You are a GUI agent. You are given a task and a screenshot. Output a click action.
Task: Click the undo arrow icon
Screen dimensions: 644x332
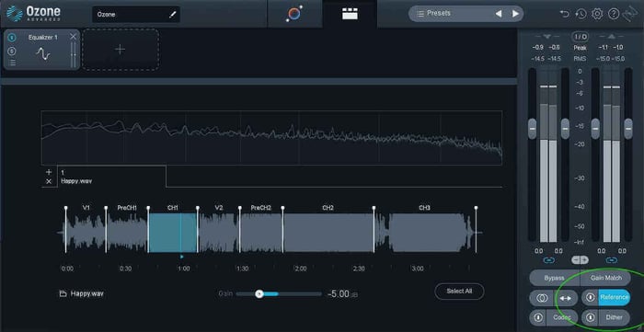[565, 14]
